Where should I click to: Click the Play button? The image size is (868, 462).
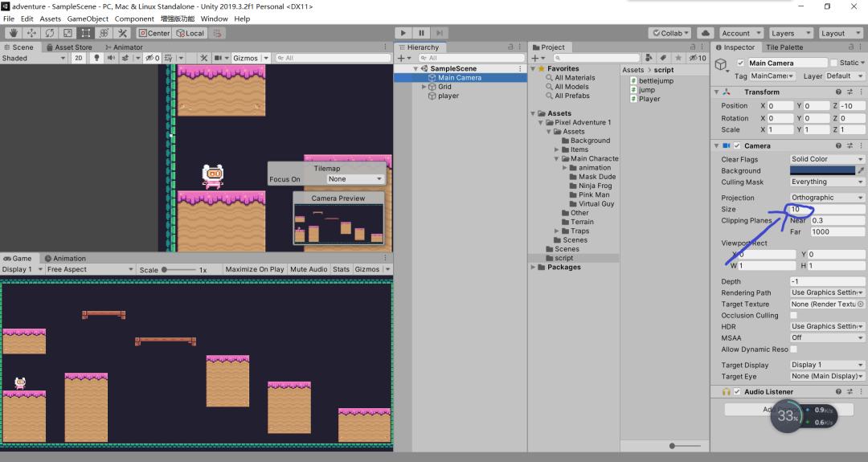pos(403,33)
